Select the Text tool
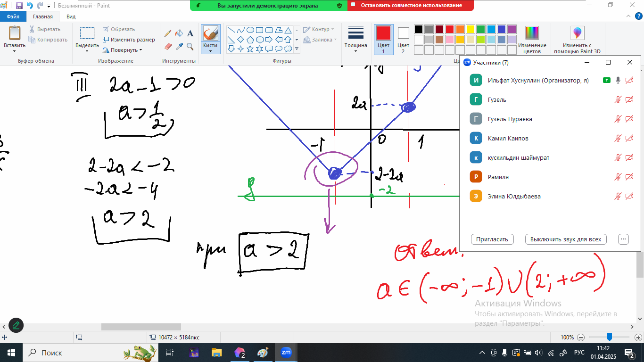This screenshot has height=362, width=644. [x=190, y=33]
